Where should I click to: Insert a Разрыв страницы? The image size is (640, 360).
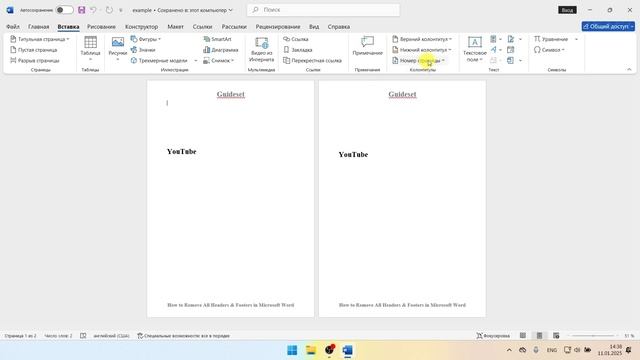point(35,60)
